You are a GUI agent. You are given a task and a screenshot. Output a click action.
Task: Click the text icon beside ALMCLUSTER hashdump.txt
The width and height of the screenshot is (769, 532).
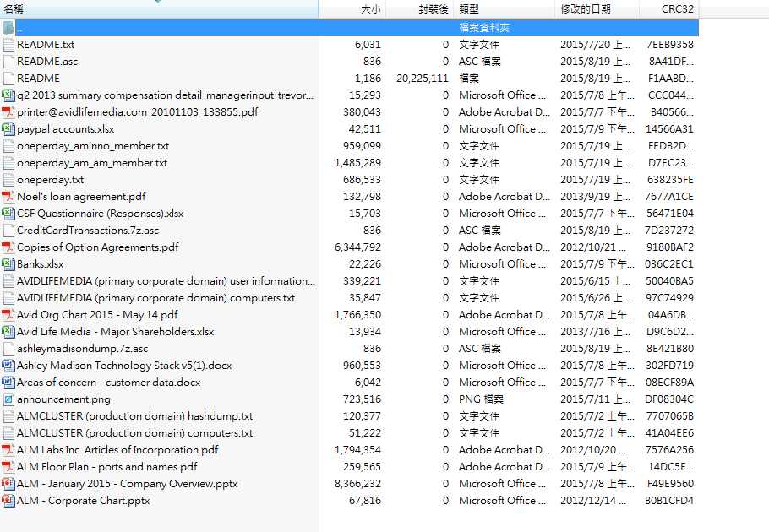pos(8,416)
